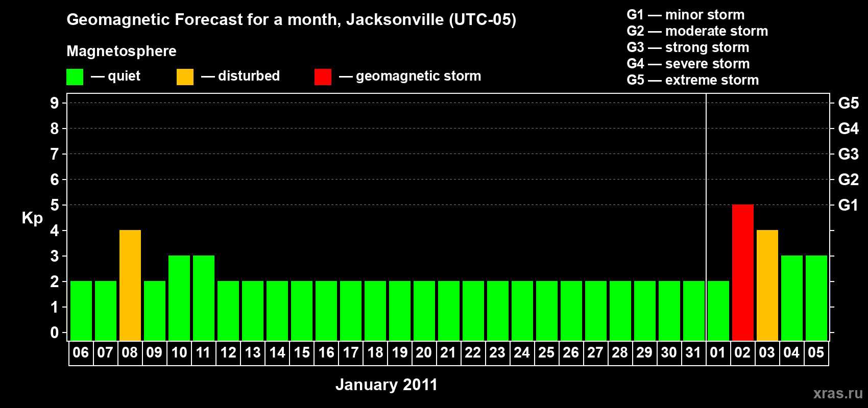Select the orange bar above day 08
868x408 pixels.
130,285
